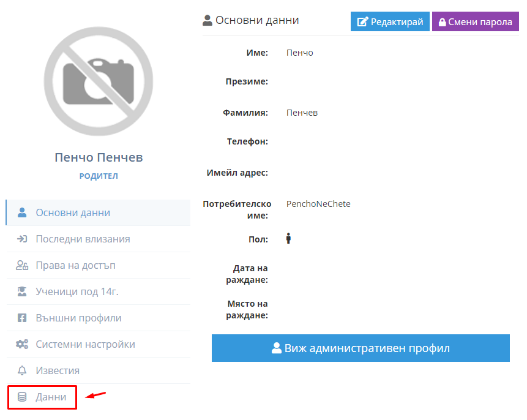Image resolution: width=527 pixels, height=420 pixels.
Task: Click the student icon for Ученици под 14г.
Action: pos(22,291)
